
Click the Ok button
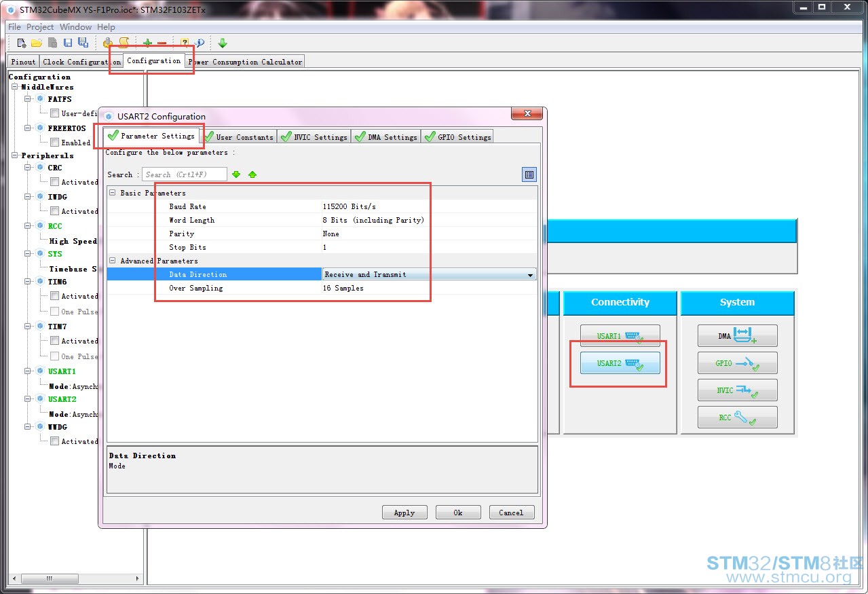point(458,513)
